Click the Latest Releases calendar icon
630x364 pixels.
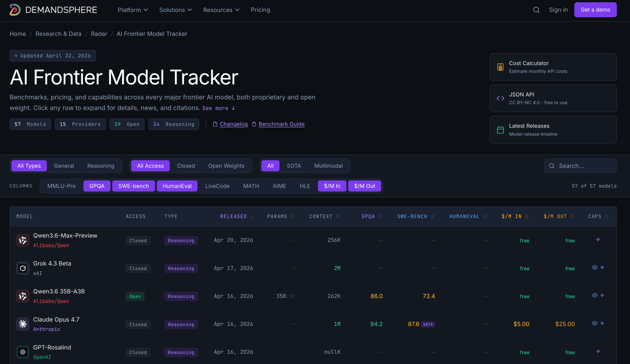tap(500, 130)
